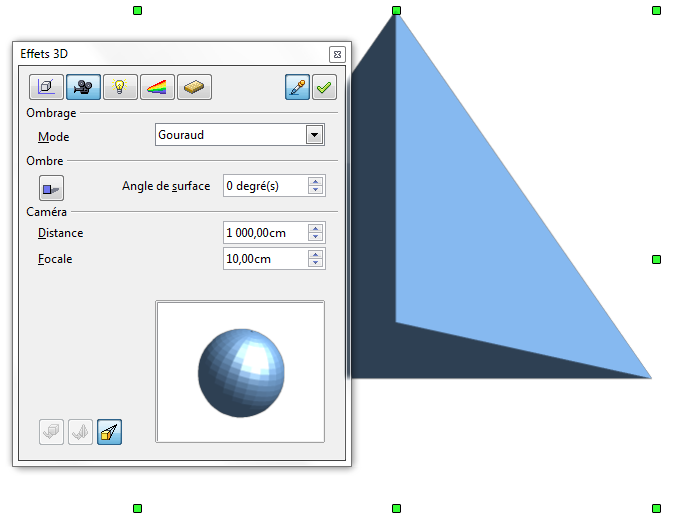
Task: Toggle the Perspective on/off button
Action: [x=109, y=432]
